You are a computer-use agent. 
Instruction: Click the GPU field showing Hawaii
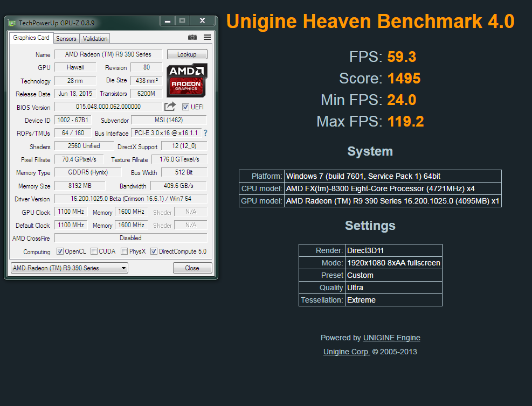point(75,67)
